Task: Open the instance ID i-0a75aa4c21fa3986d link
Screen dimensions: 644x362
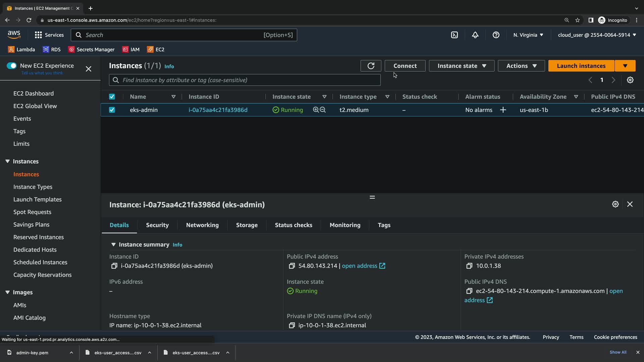Action: click(218, 110)
